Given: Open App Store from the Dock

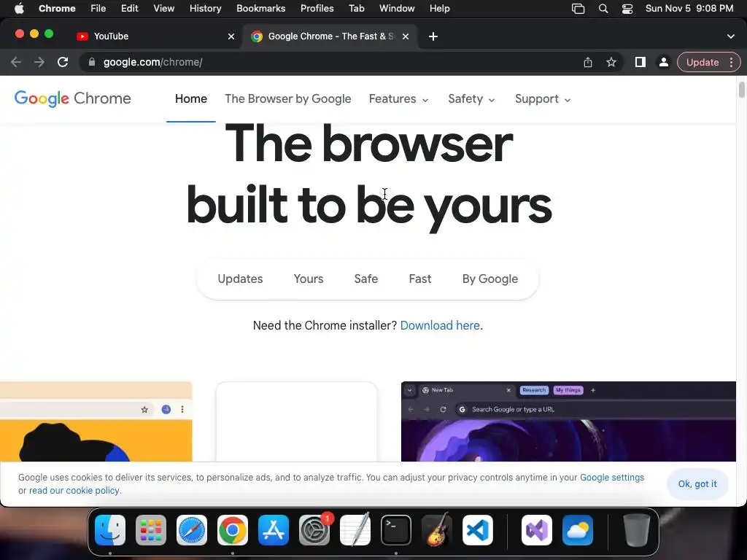Looking at the screenshot, I should click(274, 530).
